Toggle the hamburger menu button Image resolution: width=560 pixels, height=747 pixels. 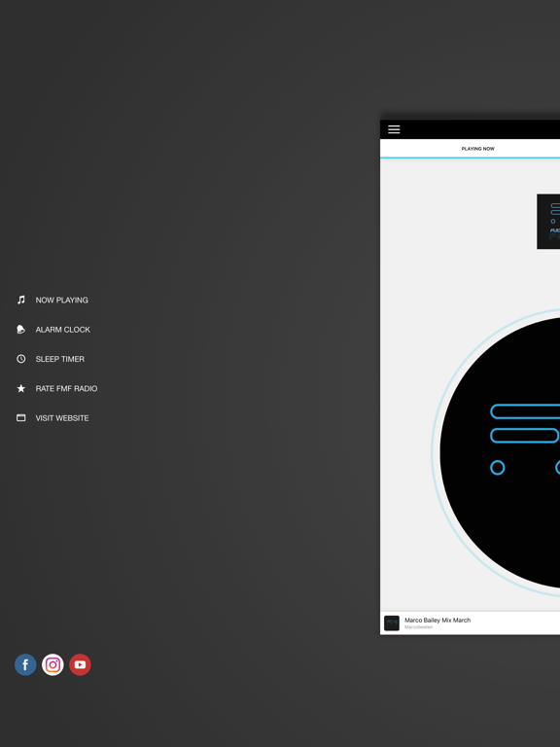point(394,129)
